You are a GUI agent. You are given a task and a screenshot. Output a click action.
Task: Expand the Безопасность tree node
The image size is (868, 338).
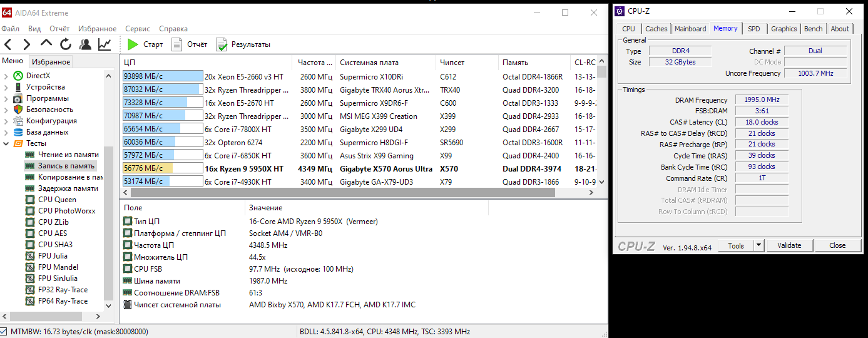pyautogui.click(x=6, y=110)
